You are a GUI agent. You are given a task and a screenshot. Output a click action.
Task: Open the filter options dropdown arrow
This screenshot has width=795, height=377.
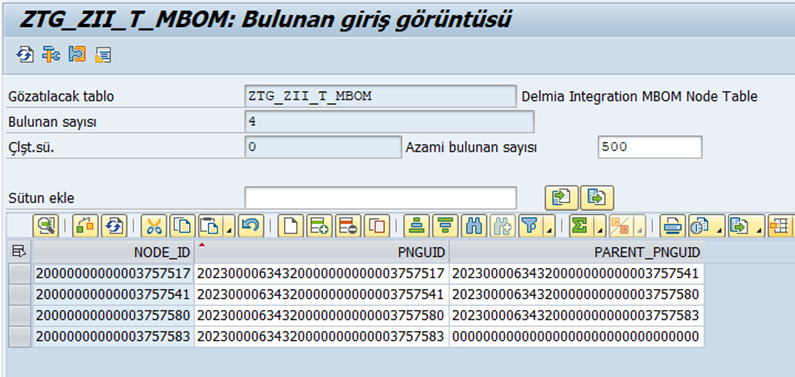click(550, 227)
